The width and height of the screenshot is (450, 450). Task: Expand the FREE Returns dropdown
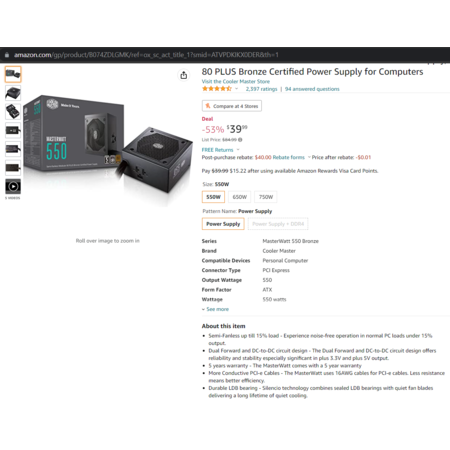coord(238,150)
